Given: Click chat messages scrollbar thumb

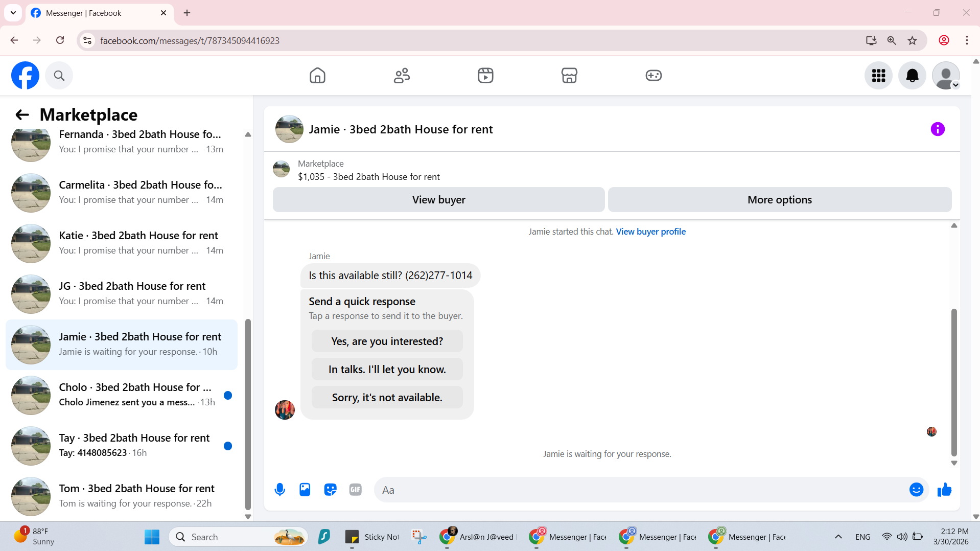Looking at the screenshot, I should coord(954,382).
